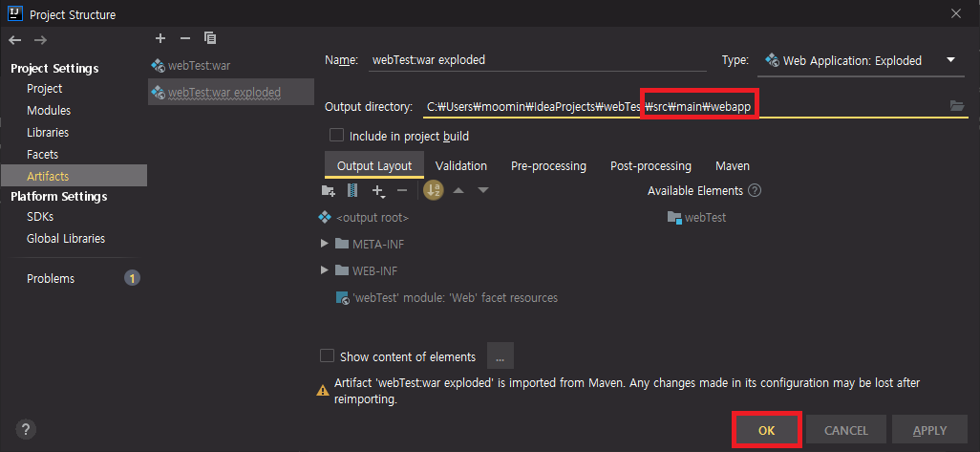Create archive in output layout
This screenshot has height=452, width=980.
352,190
